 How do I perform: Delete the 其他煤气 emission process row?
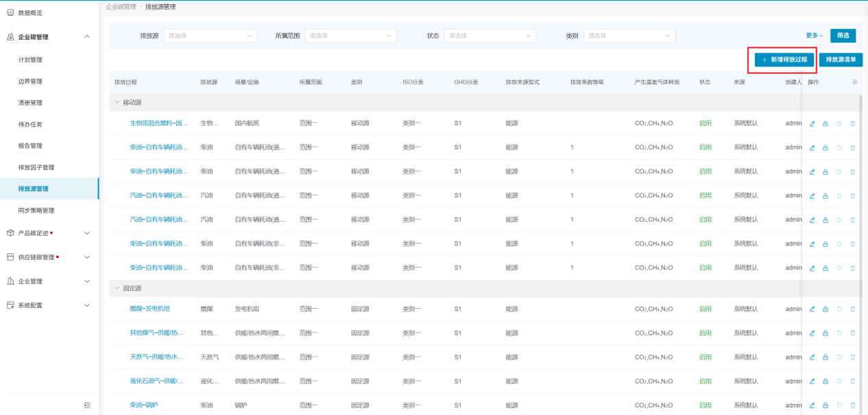853,333
